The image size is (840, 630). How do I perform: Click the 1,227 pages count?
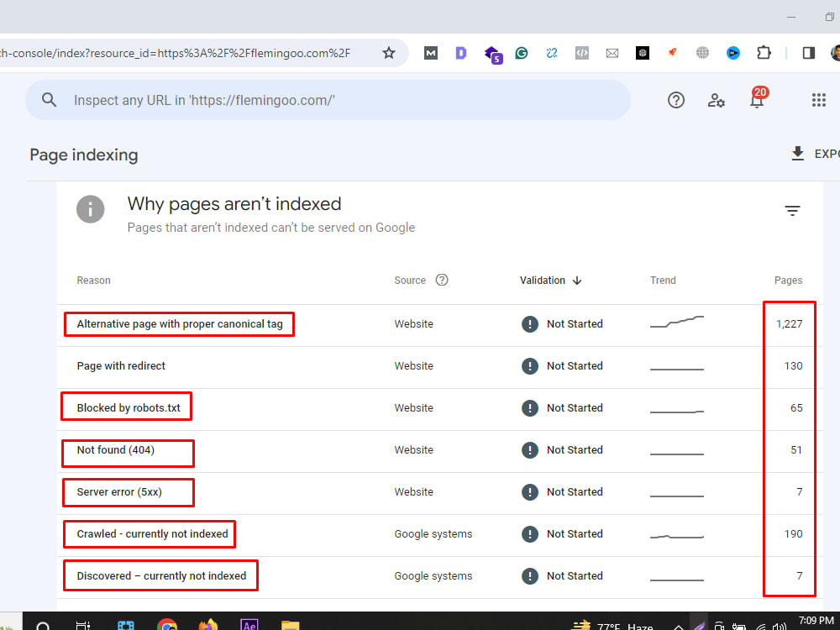(x=789, y=324)
